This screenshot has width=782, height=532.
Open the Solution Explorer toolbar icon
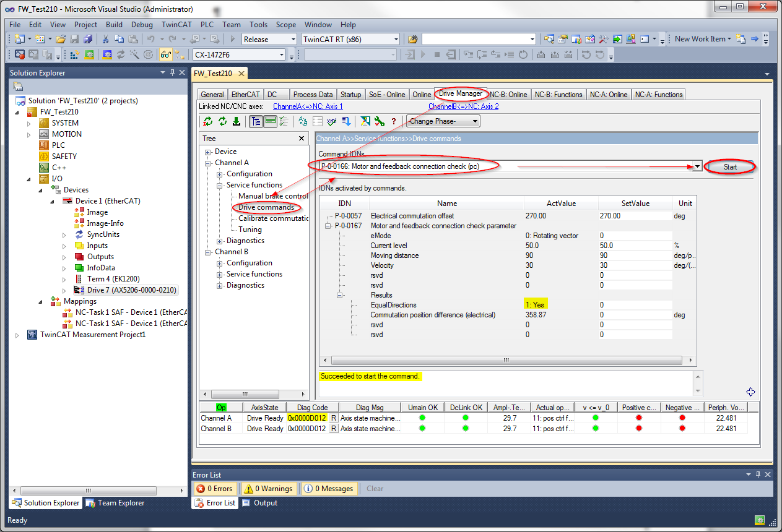coord(549,39)
